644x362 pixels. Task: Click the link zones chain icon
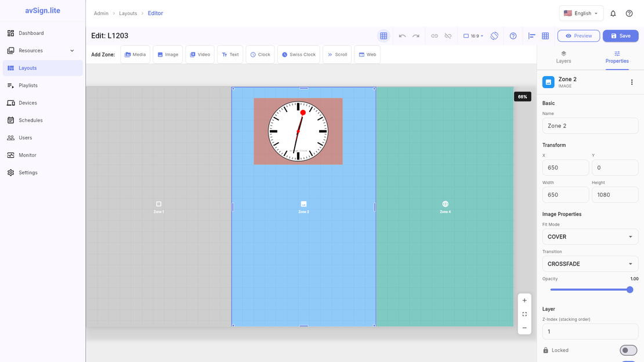[434, 35]
